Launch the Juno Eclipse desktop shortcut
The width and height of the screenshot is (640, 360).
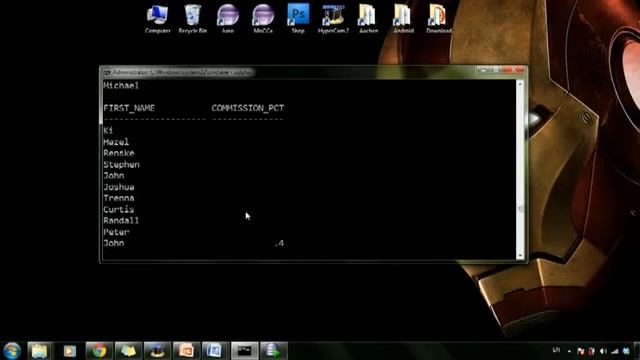[x=228, y=19]
